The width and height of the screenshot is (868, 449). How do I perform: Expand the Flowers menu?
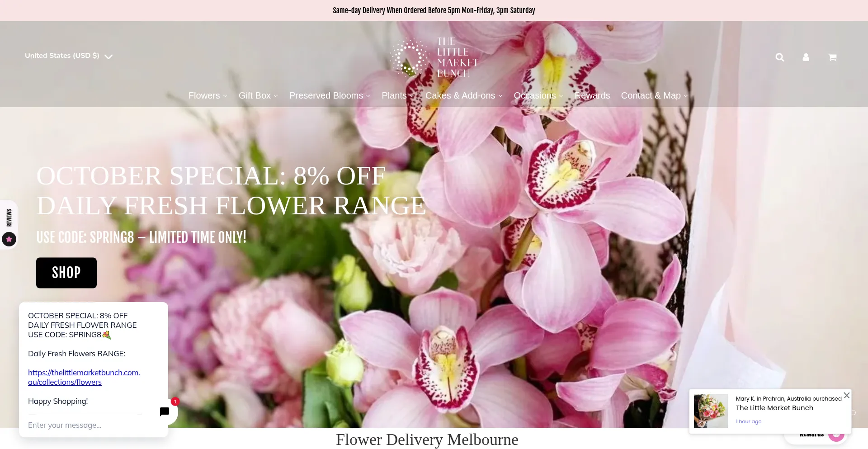click(x=208, y=96)
